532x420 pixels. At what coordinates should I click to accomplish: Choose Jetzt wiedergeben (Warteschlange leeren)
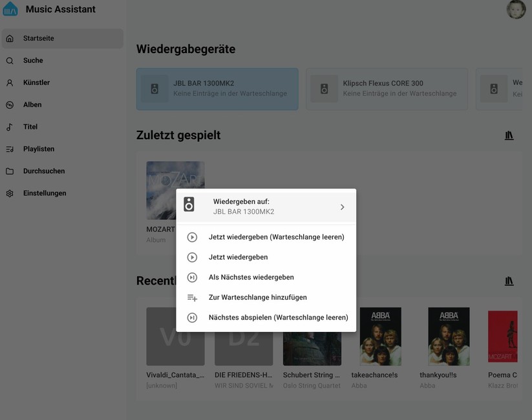pos(192,237)
